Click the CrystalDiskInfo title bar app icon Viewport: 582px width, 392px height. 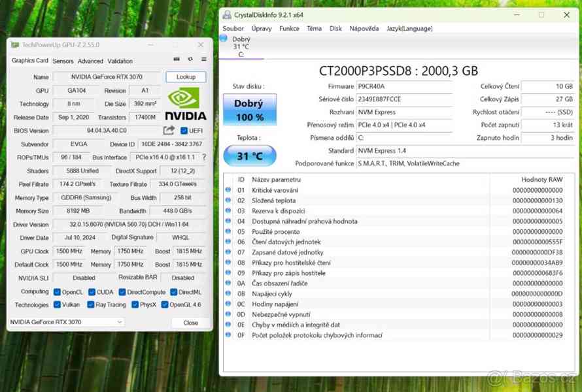(227, 15)
